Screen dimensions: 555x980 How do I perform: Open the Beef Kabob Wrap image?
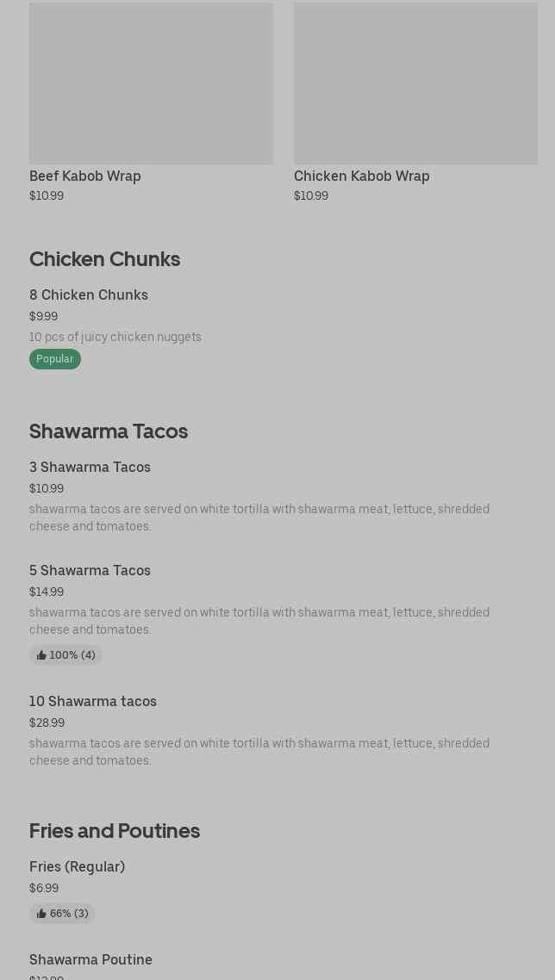(151, 84)
